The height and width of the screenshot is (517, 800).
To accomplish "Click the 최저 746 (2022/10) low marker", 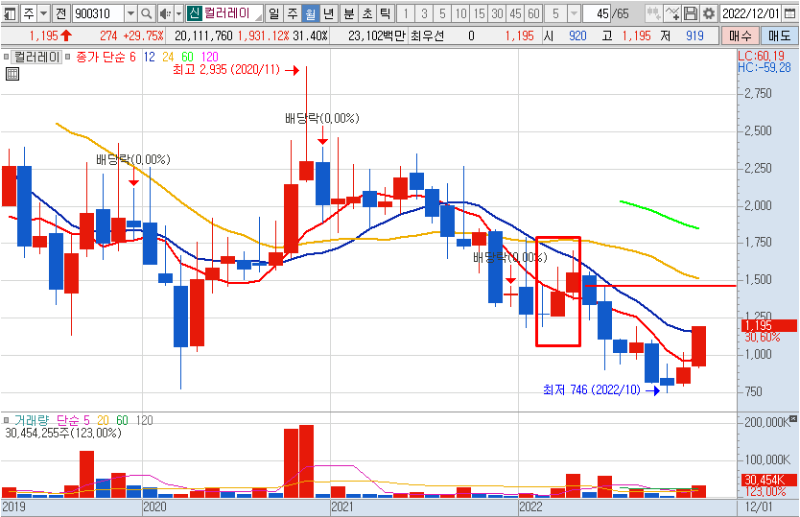I will click(592, 390).
